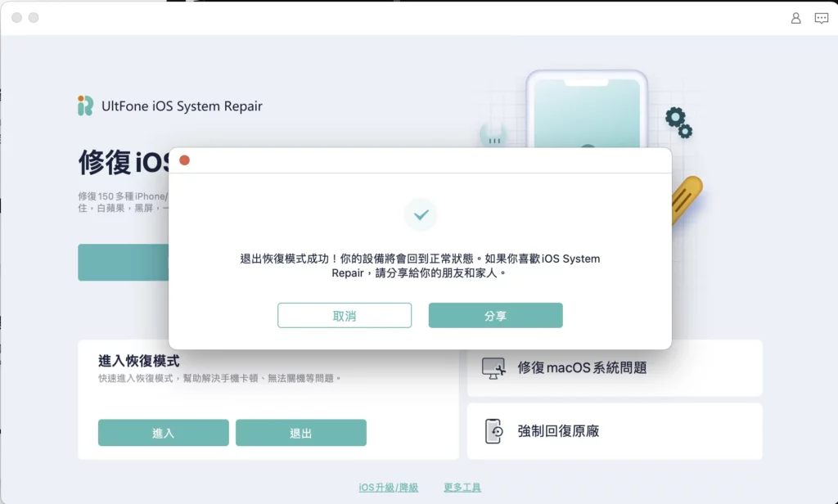Screen dimensions: 838x504
Task: Click the 分享 button in dialog
Action: pos(495,315)
